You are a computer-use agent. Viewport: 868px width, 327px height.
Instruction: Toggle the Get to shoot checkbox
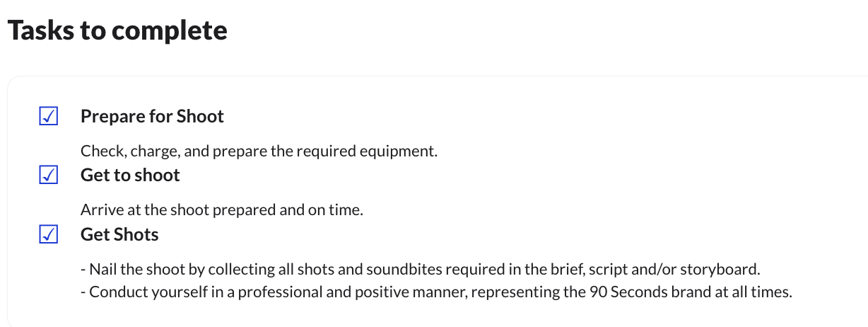tap(48, 176)
